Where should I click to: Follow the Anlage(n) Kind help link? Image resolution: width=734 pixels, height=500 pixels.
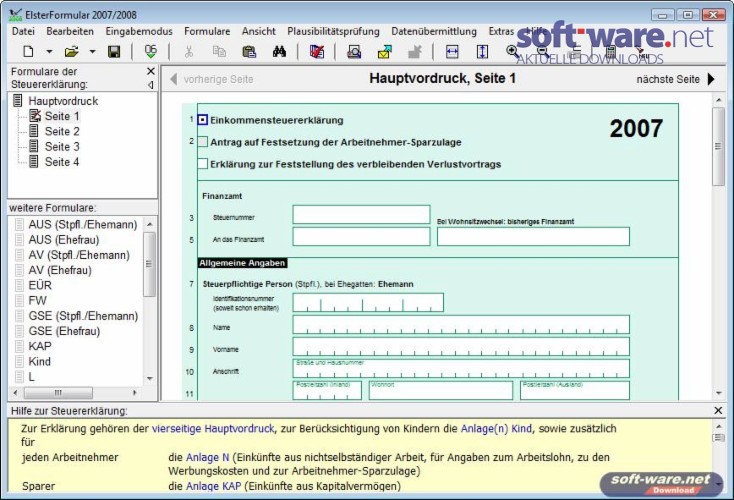(496, 428)
